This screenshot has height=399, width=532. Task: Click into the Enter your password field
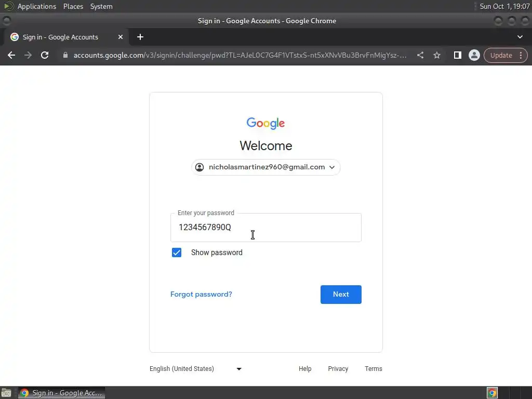pos(265,228)
